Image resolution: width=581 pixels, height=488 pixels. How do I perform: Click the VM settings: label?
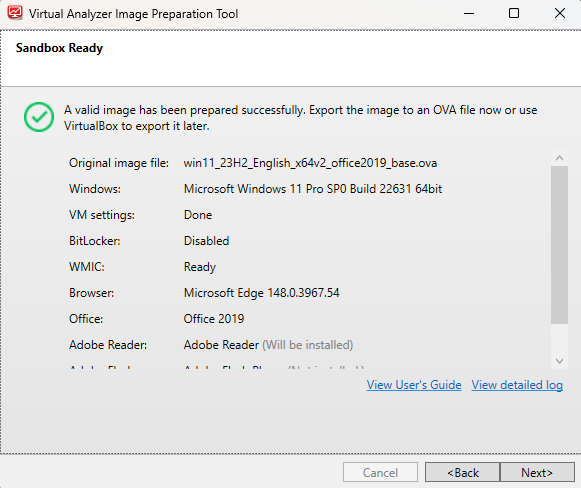click(x=102, y=215)
